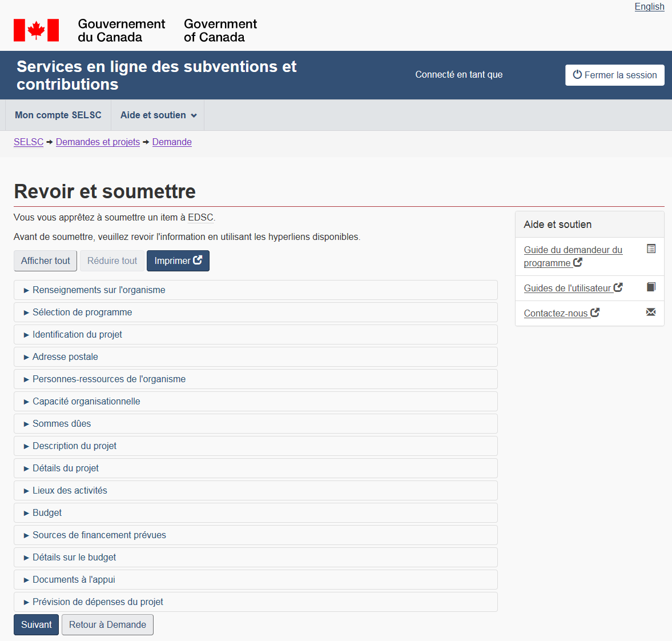Click Retour à Demande button

pos(107,624)
